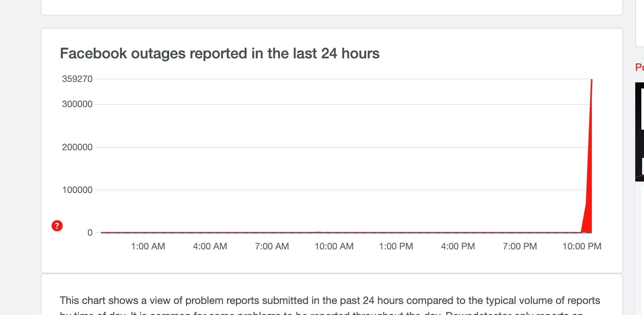This screenshot has width=644, height=315.
Task: Click the red question mark help icon
Action: coord(57,226)
